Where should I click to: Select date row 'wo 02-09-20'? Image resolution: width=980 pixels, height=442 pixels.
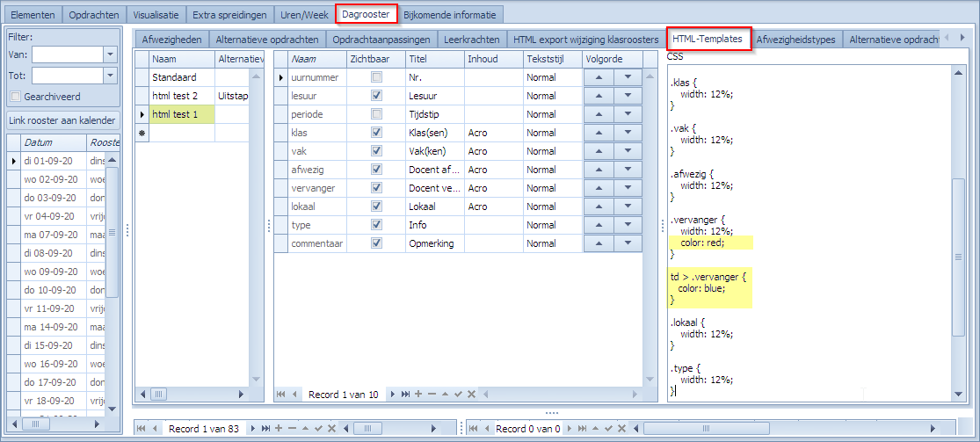tap(53, 178)
